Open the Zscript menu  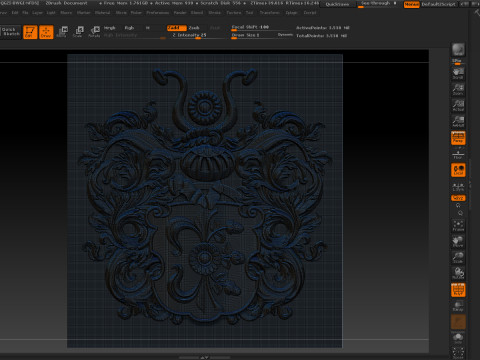(x=310, y=13)
